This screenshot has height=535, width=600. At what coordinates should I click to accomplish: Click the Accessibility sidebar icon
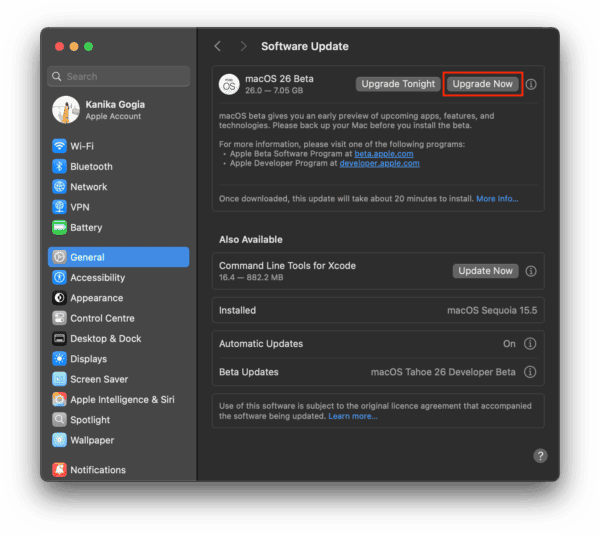click(x=60, y=278)
